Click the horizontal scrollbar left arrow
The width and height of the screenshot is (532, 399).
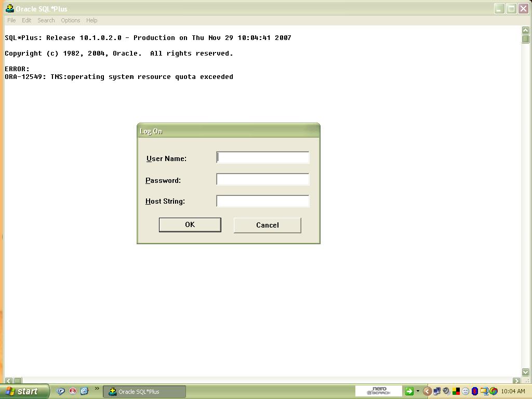(9, 380)
